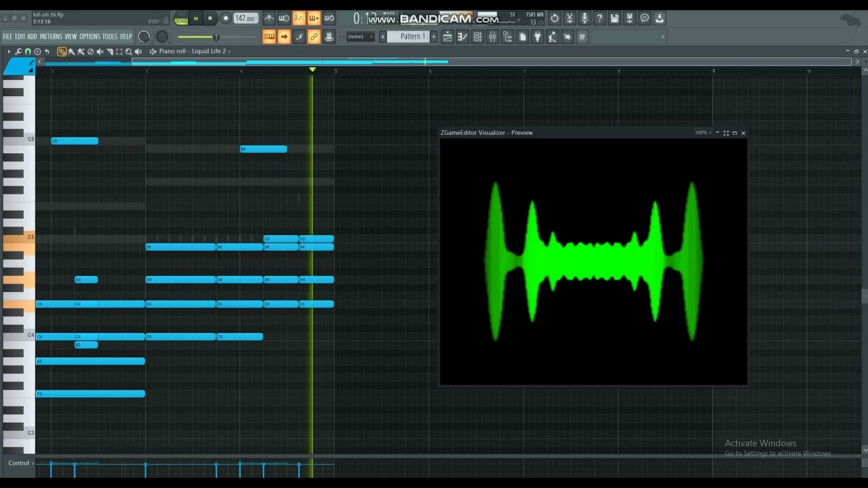Open the VIEW menu
The width and height of the screenshot is (868, 488).
coord(71,37)
